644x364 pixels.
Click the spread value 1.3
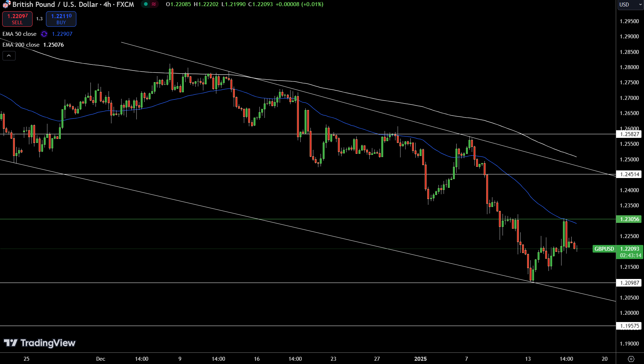(39, 19)
